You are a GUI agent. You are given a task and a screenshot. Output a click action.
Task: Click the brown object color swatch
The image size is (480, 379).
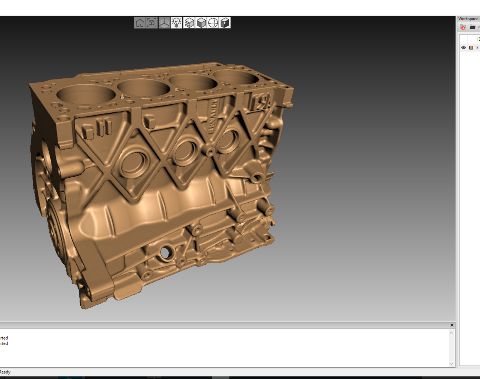[x=471, y=48]
